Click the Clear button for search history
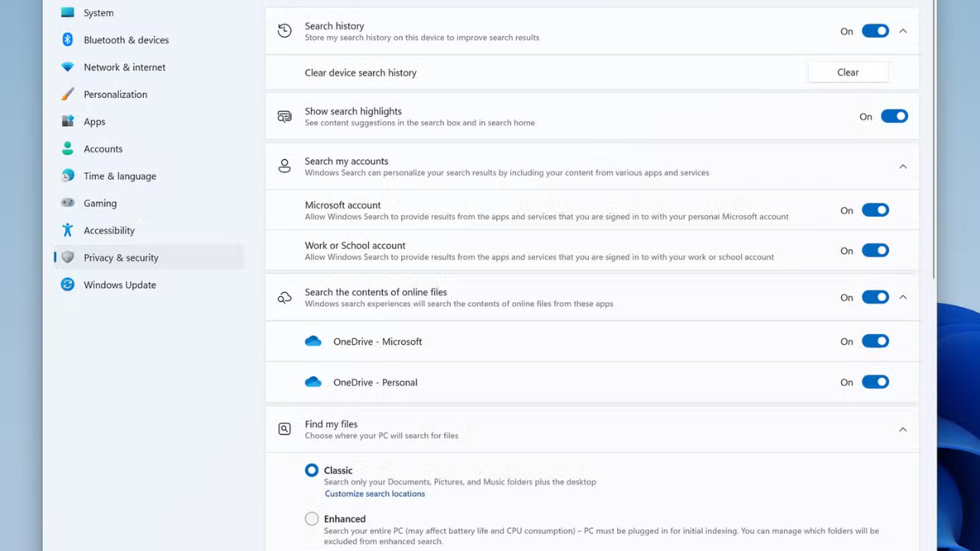The height and width of the screenshot is (551, 980). pyautogui.click(x=848, y=72)
